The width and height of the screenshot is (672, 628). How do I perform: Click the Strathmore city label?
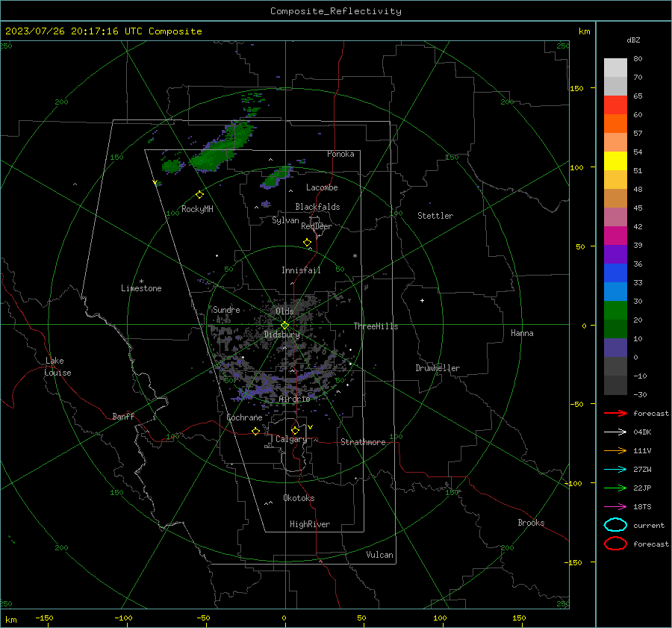click(x=363, y=442)
